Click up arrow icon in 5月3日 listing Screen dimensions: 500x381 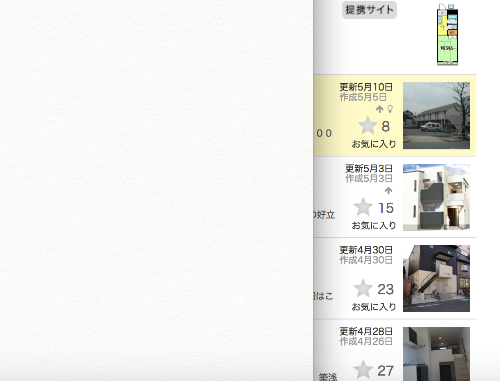click(x=388, y=191)
